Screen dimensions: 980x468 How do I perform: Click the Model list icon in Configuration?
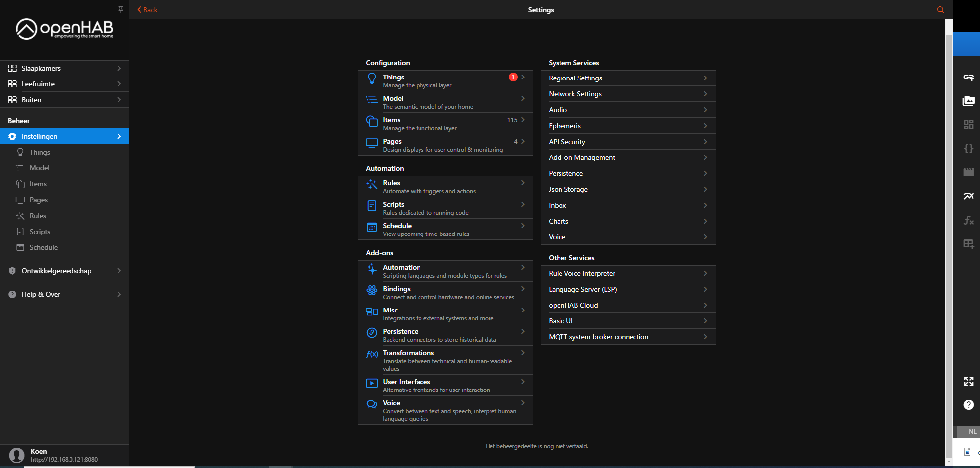372,100
